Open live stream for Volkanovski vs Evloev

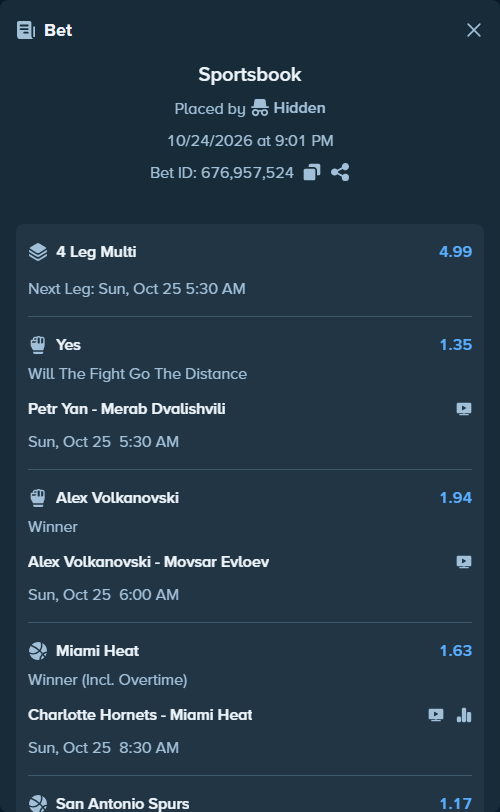pyautogui.click(x=464, y=562)
